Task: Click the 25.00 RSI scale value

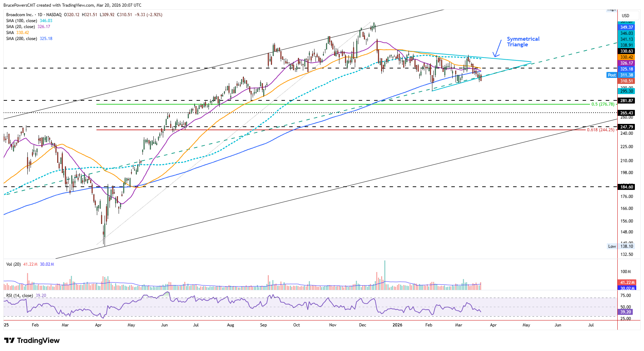Action: (x=626, y=319)
